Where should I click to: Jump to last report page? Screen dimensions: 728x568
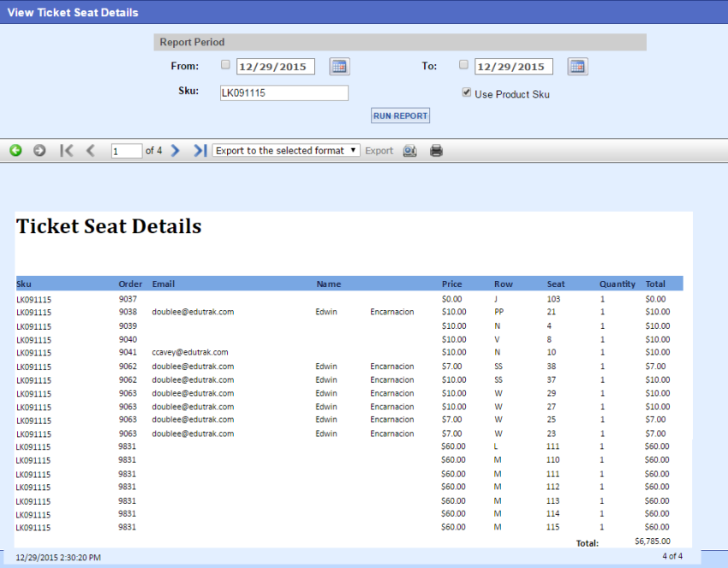point(200,151)
